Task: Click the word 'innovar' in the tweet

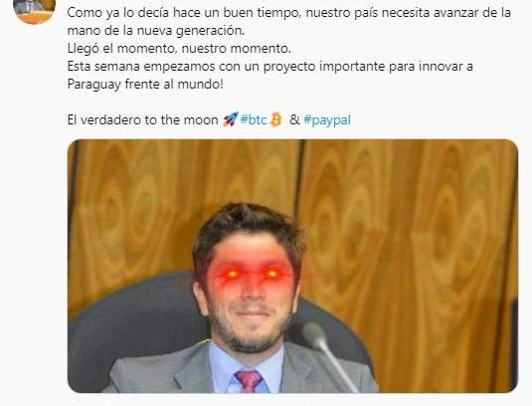Action: 440,67
